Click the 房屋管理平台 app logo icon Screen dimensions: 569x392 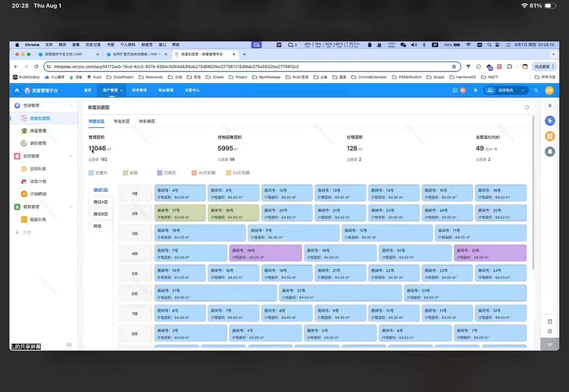point(27,90)
